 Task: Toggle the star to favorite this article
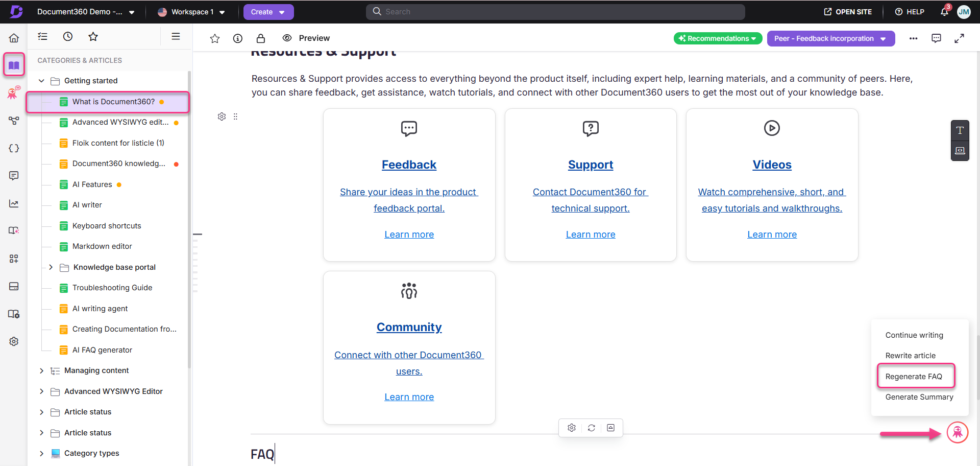(214, 38)
